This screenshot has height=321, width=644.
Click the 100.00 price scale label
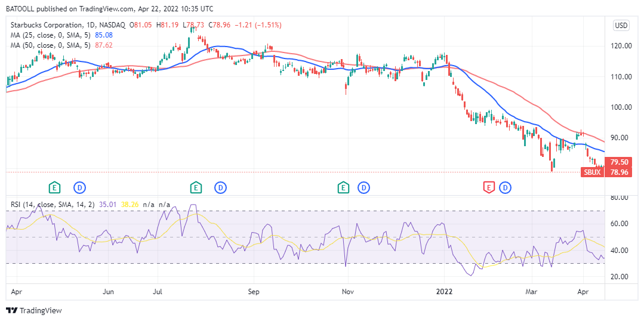click(x=620, y=107)
